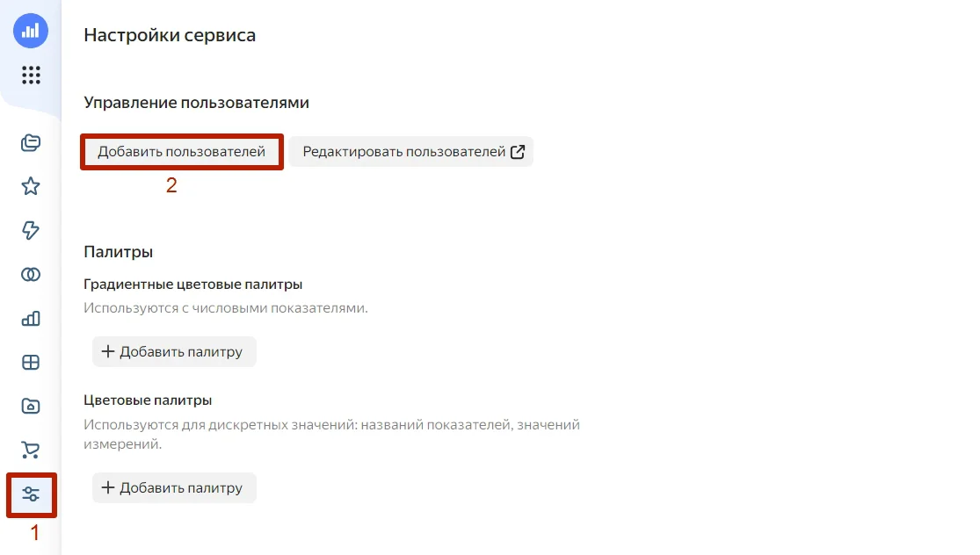Viewport: 980px width, 555px height.
Task: Open favorites star in sidebar
Action: point(31,186)
